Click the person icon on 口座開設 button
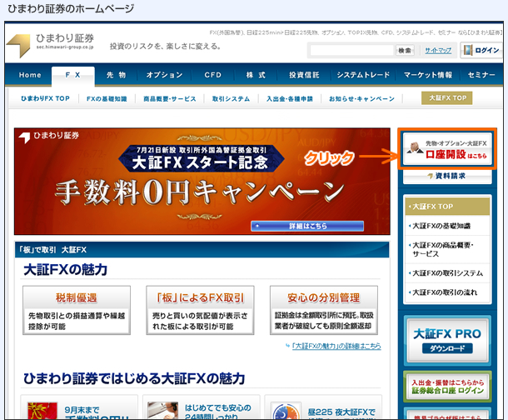This screenshot has width=508, height=420. coord(415,147)
